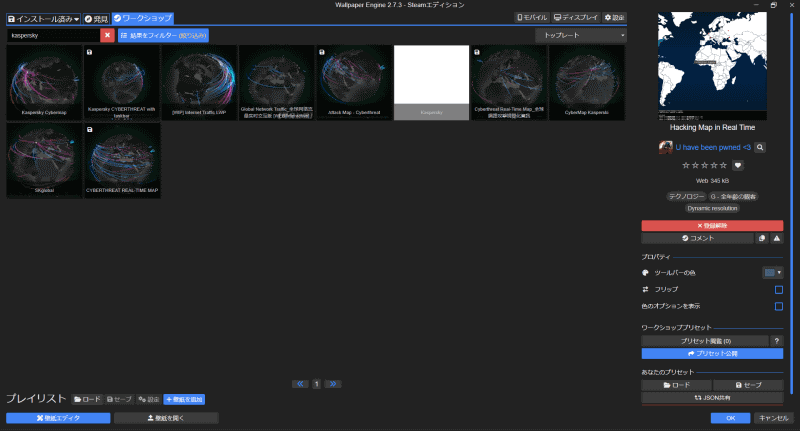Go to the previous results page
This screenshot has height=431, width=800.
(300, 384)
